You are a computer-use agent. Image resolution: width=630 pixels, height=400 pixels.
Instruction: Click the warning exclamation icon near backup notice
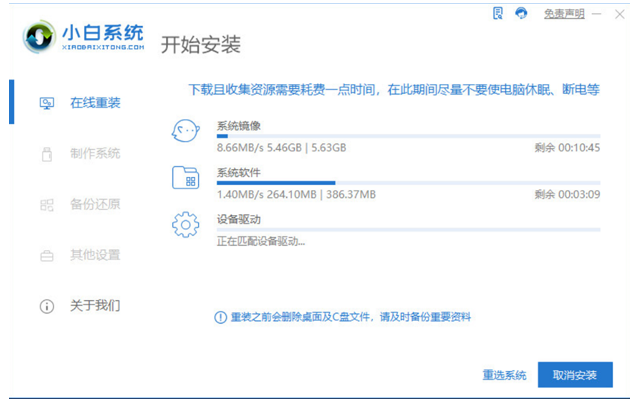220,317
